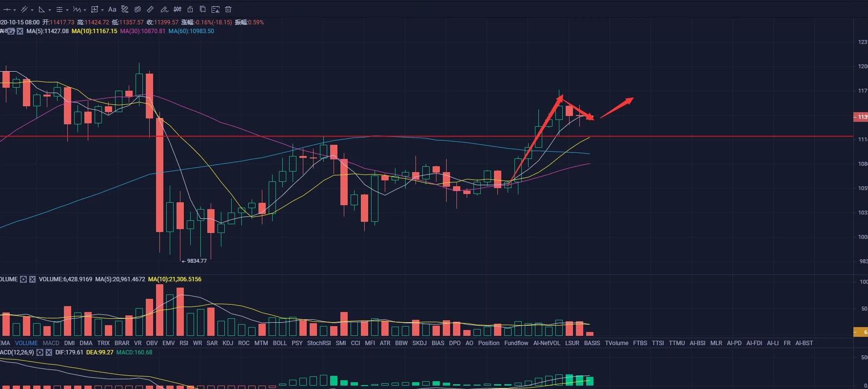Expand the wave count tool dropdown
Viewport: 868px width, 389px height.
84,10
